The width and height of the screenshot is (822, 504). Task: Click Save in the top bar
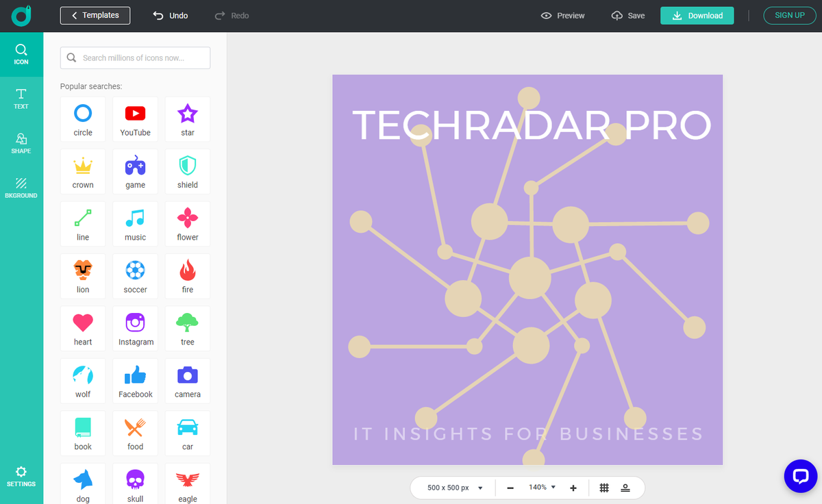click(628, 15)
